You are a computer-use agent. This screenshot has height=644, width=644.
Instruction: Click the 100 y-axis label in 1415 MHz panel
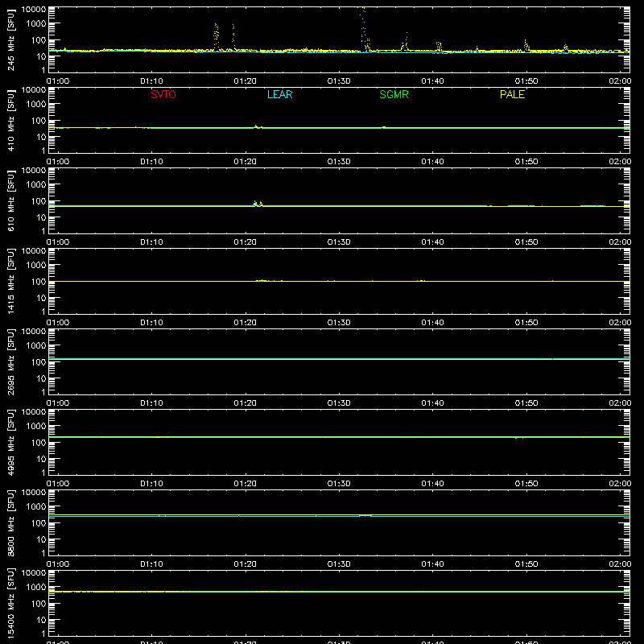tap(39, 281)
